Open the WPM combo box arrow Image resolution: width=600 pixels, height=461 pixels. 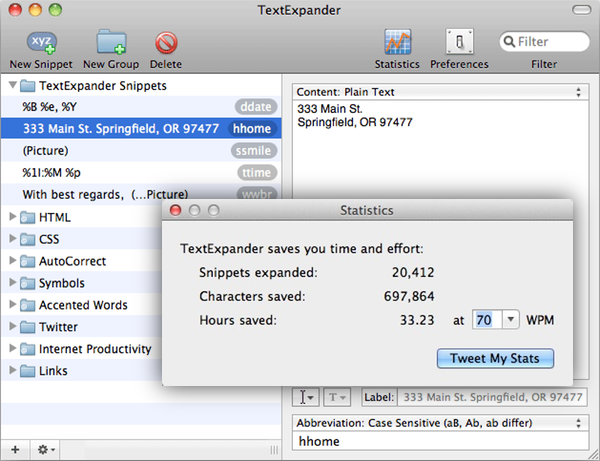tap(510, 319)
